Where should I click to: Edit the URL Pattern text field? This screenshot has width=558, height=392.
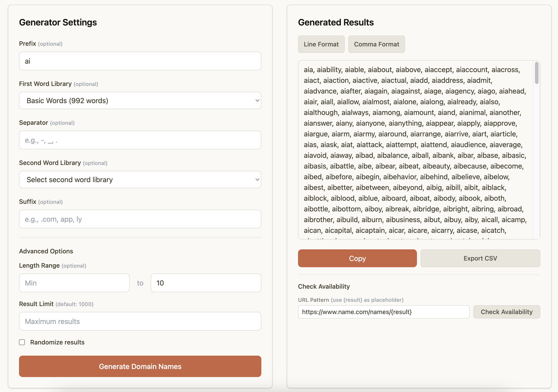[383, 312]
